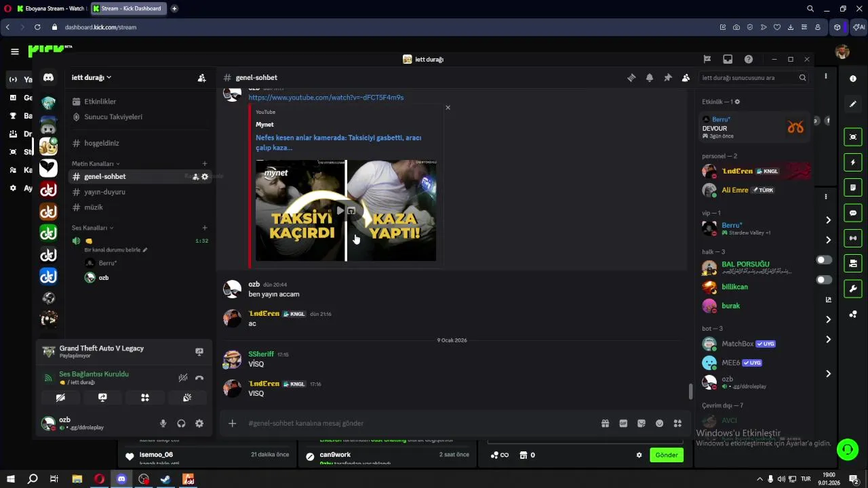
Task: Open soundboard in voice panel
Action: (187, 398)
